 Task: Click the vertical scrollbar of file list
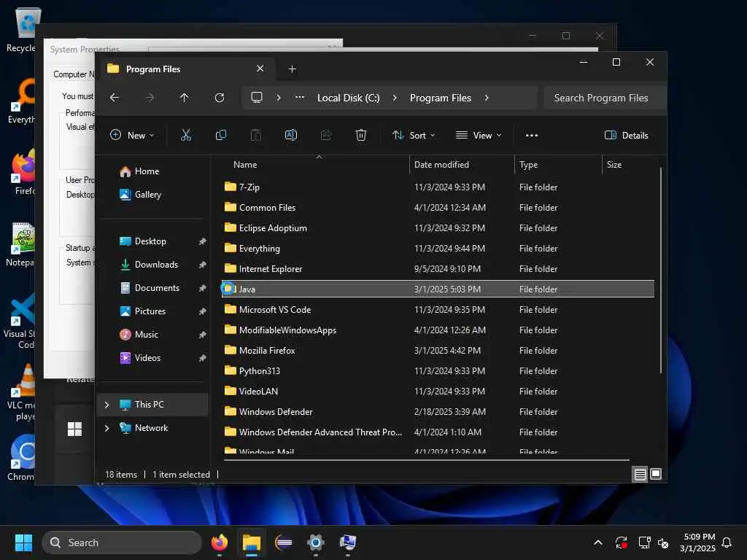point(660,271)
